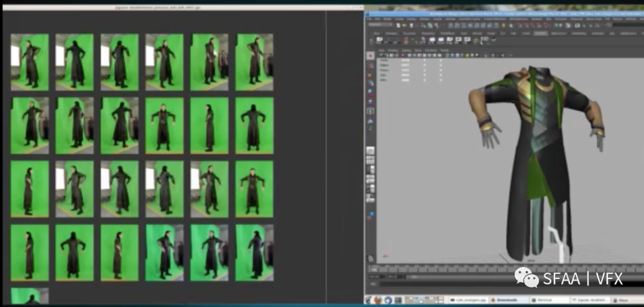This screenshot has width=644, height=307.
Task: Select the arrow Select tool in Maya toolbox
Action: 370,55
